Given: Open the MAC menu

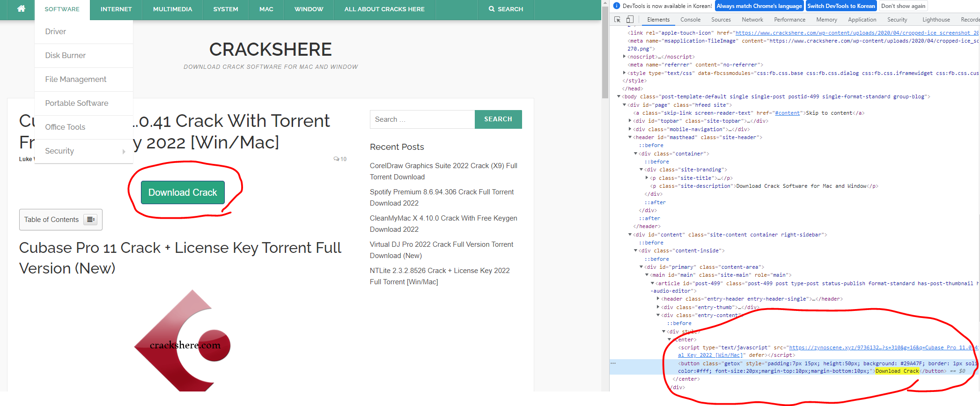Looking at the screenshot, I should pyautogui.click(x=266, y=9).
